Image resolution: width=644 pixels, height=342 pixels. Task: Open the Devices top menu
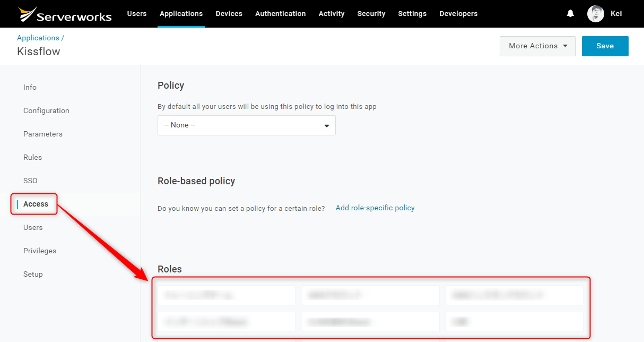click(x=229, y=14)
